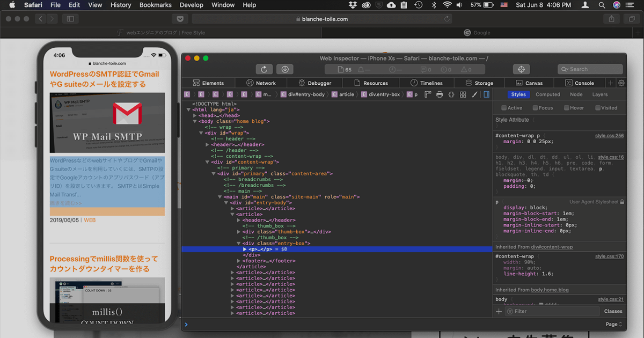Open the style.css:256 source link
Screen dimensions: 644x338
tap(609, 135)
